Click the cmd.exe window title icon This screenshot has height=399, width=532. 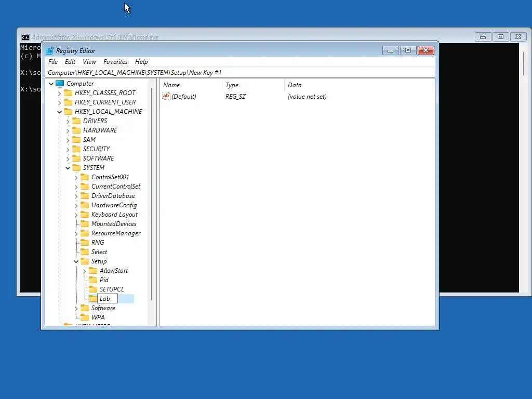pos(25,37)
